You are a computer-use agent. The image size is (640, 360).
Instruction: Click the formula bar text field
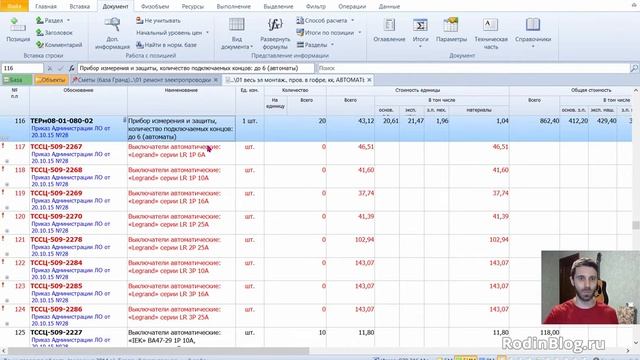196,68
